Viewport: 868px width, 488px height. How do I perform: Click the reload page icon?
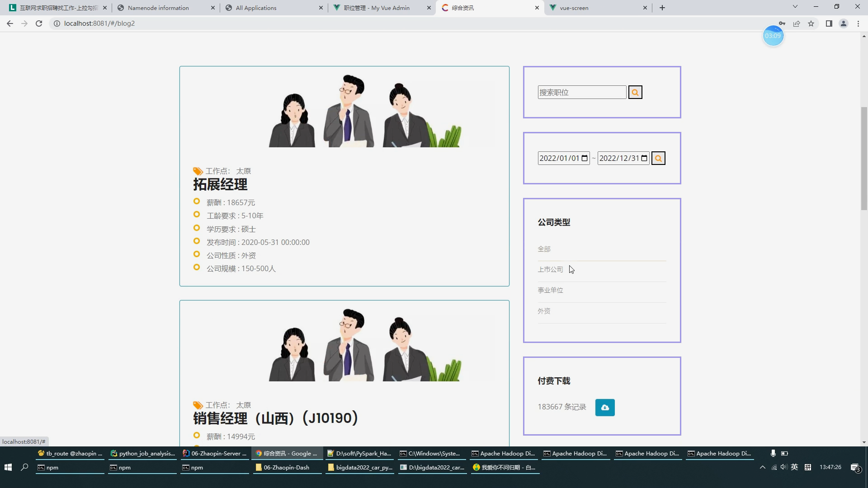click(x=39, y=23)
